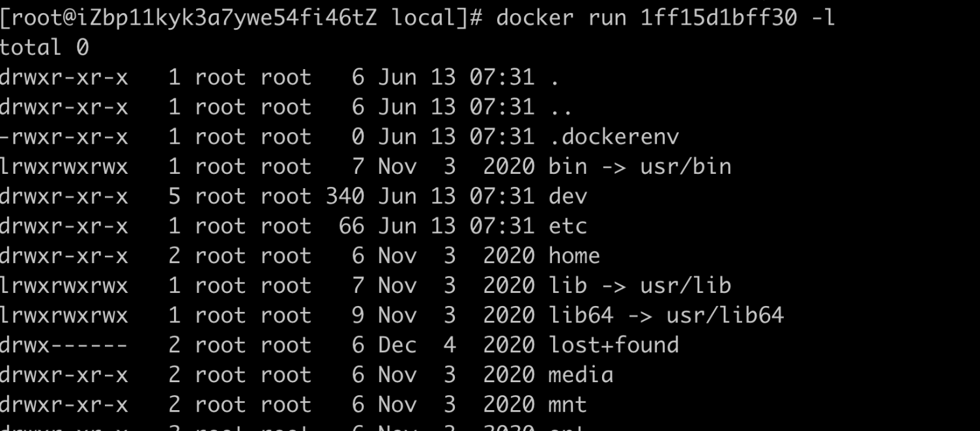
Task: Click the lib64 -> usr/lib64 symlink entry
Action: (x=666, y=316)
